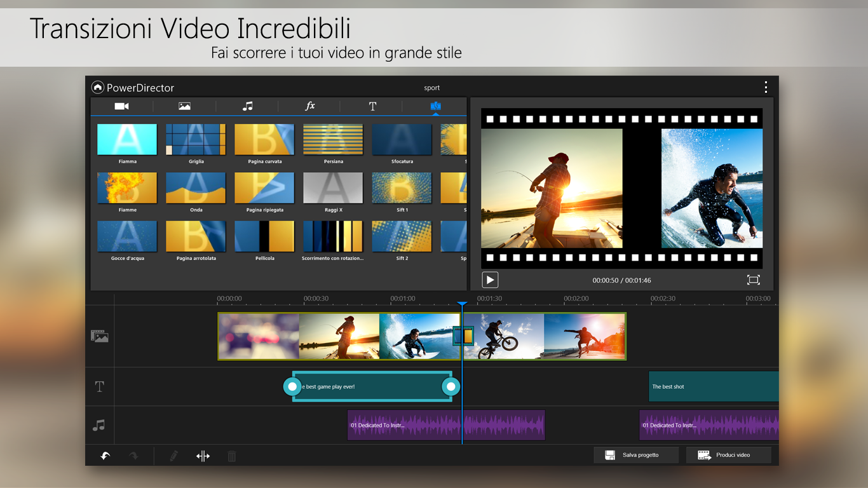868x488 pixels.
Task: Undo the last edit
Action: click(105, 456)
